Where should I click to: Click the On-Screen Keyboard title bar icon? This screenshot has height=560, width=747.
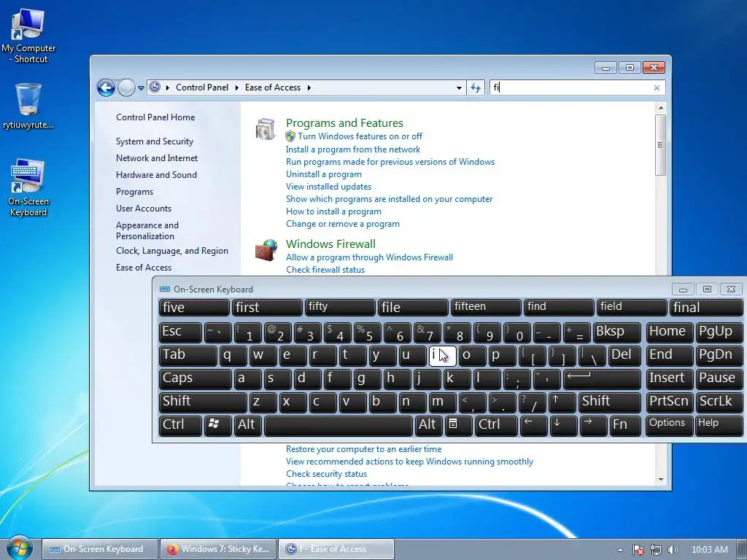(164, 289)
